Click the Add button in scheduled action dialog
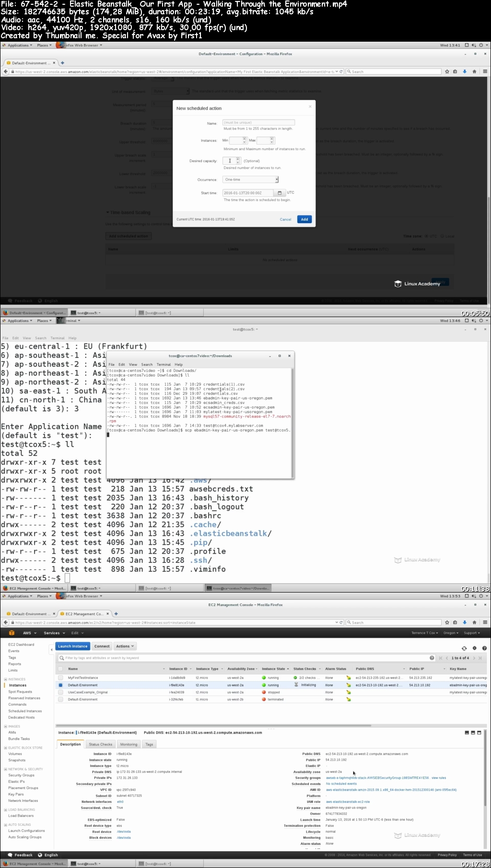Screen dimensions: 491x868 (304, 219)
